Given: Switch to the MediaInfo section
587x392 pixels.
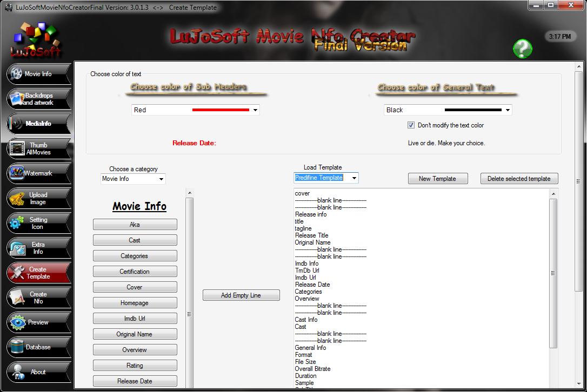Looking at the screenshot, I should [38, 124].
